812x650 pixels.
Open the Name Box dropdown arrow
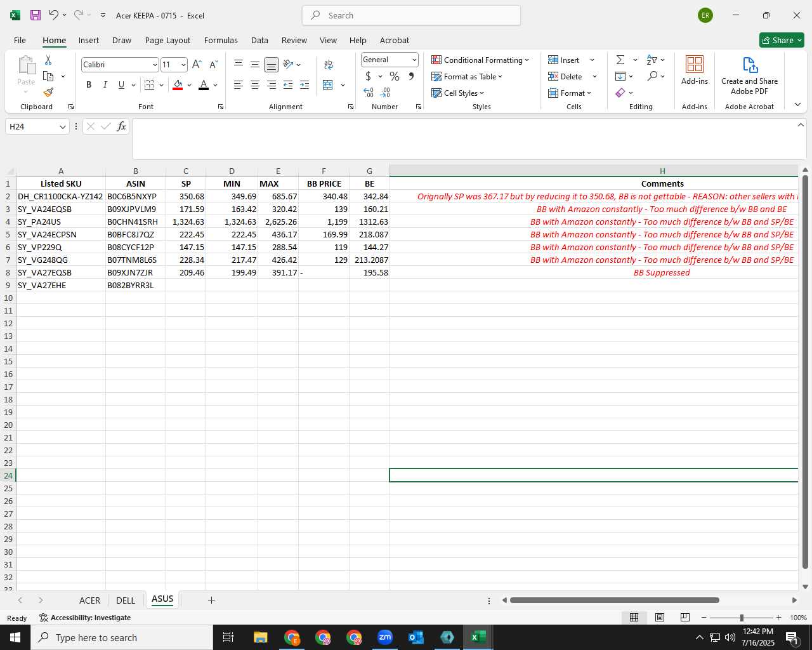pos(62,127)
